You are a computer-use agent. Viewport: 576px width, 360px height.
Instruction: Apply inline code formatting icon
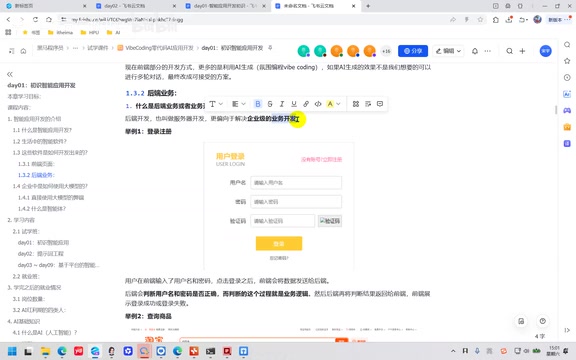(318, 104)
